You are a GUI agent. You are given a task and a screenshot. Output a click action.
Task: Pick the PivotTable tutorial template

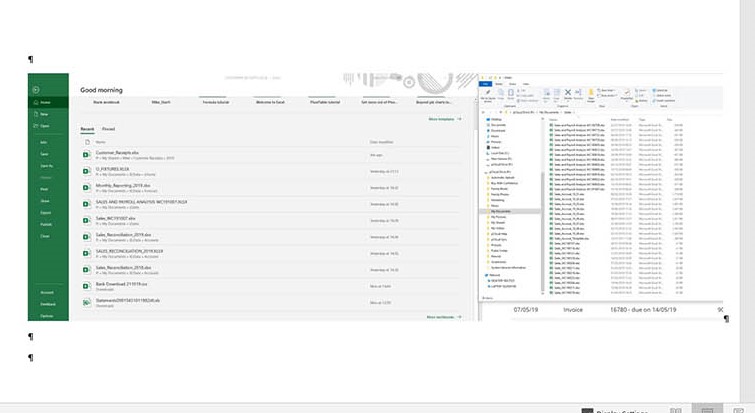pos(325,102)
